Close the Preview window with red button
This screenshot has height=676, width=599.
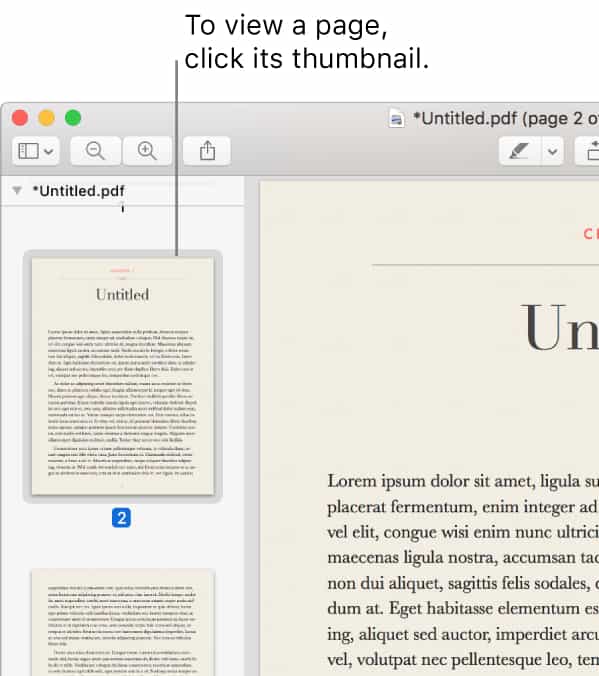point(20,118)
